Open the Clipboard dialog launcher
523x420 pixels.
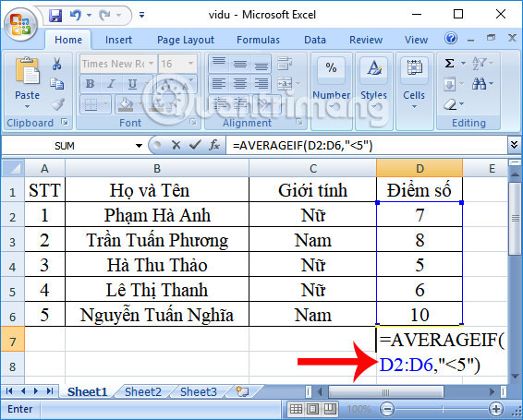65,123
